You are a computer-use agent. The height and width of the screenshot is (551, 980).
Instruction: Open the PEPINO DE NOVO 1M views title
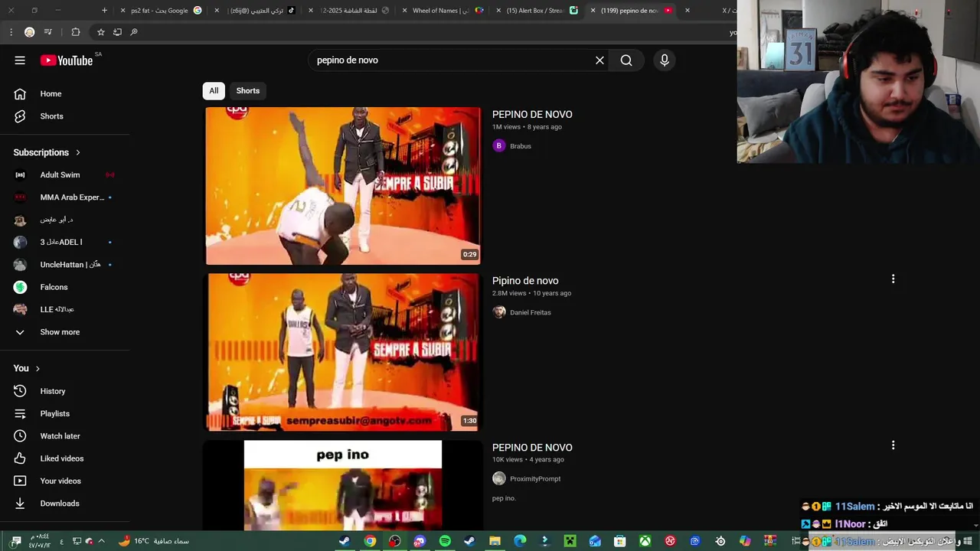pos(532,115)
